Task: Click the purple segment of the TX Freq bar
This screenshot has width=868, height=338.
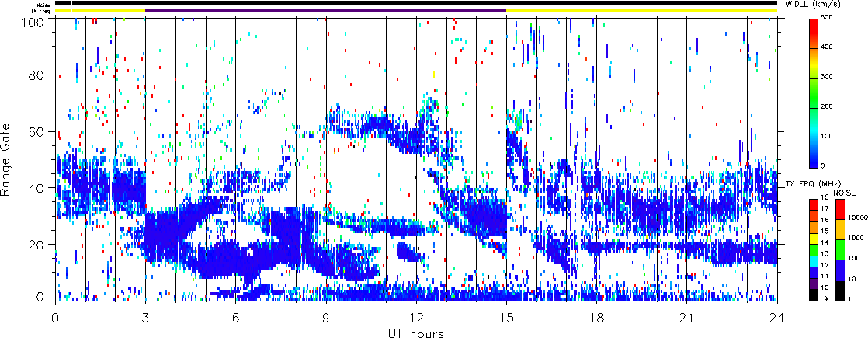Action: click(x=325, y=11)
